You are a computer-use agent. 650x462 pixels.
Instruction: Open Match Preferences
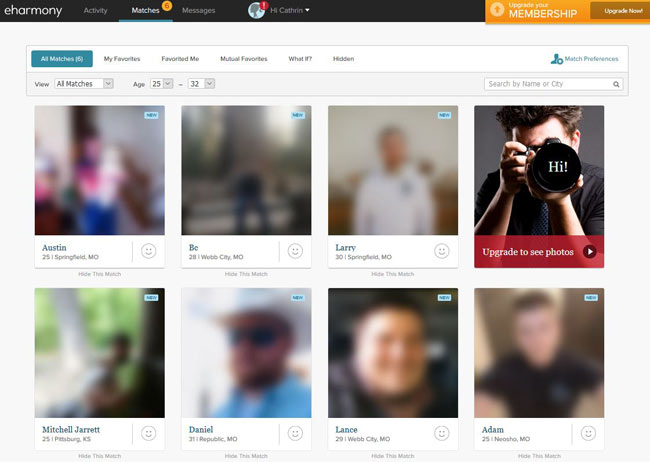[585, 59]
